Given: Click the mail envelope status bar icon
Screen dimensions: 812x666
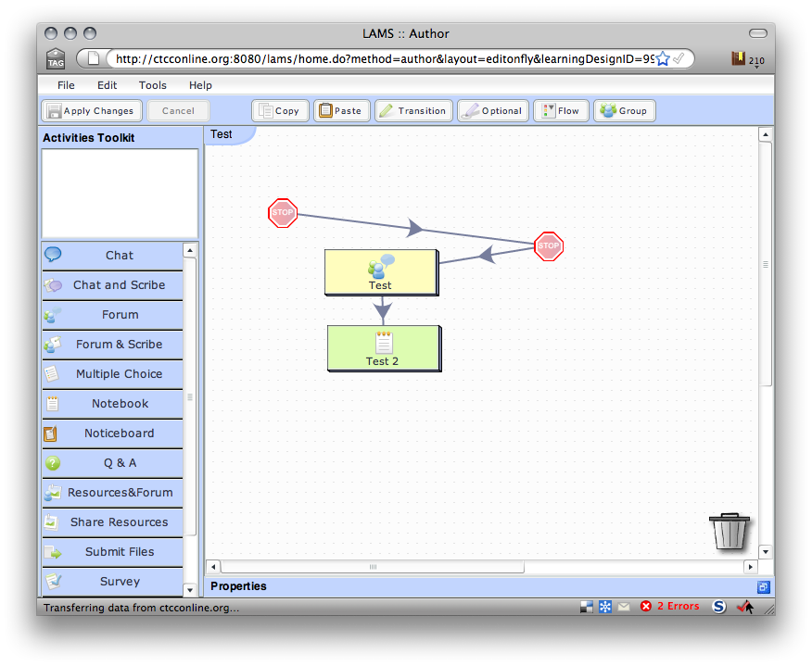Looking at the screenshot, I should [x=624, y=607].
